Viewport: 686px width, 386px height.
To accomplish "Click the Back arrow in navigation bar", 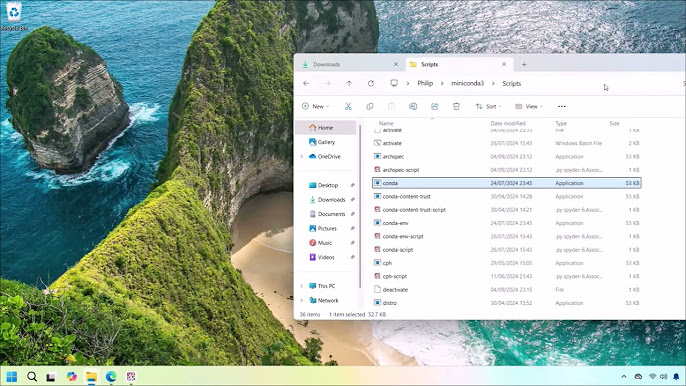I will tap(306, 83).
